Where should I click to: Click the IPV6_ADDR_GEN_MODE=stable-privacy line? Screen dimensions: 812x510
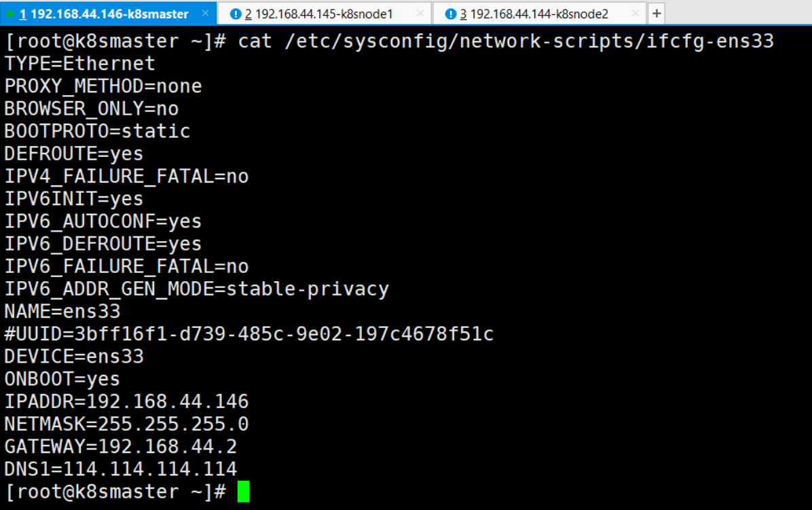point(197,289)
